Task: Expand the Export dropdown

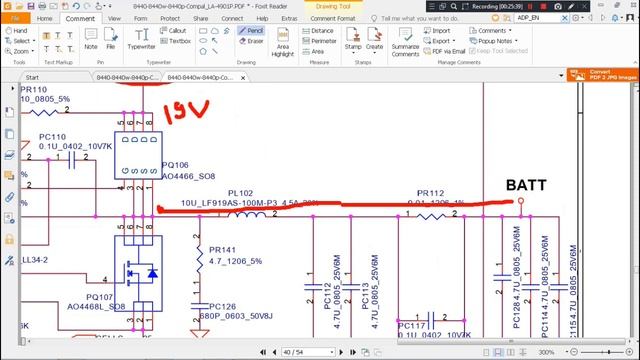Action: [454, 41]
